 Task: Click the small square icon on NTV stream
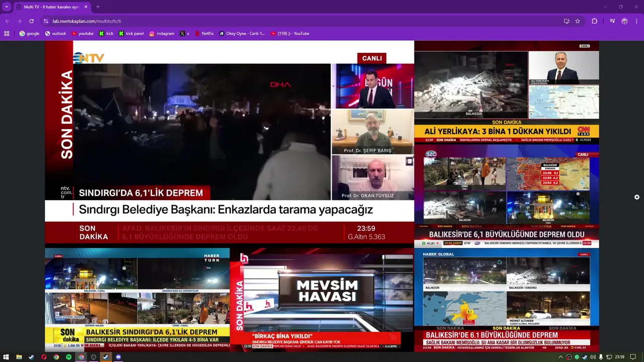click(410, 161)
